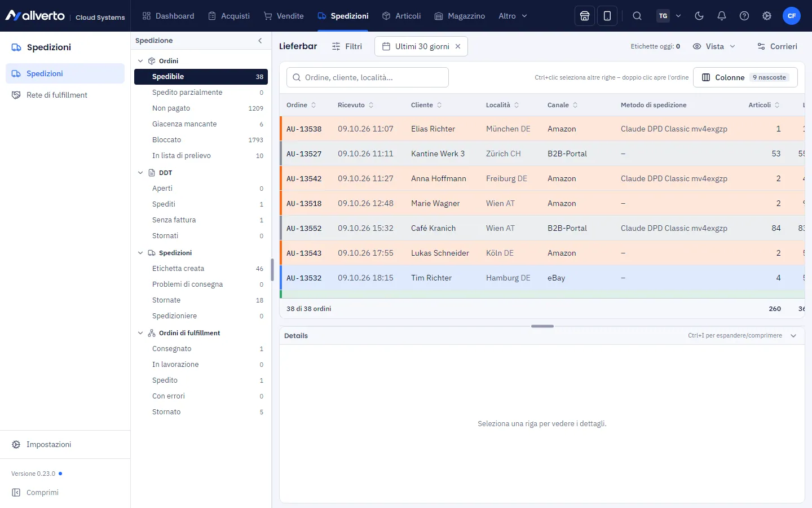Open the Magazzino menu
This screenshot has width=812, height=508.
pyautogui.click(x=460, y=16)
